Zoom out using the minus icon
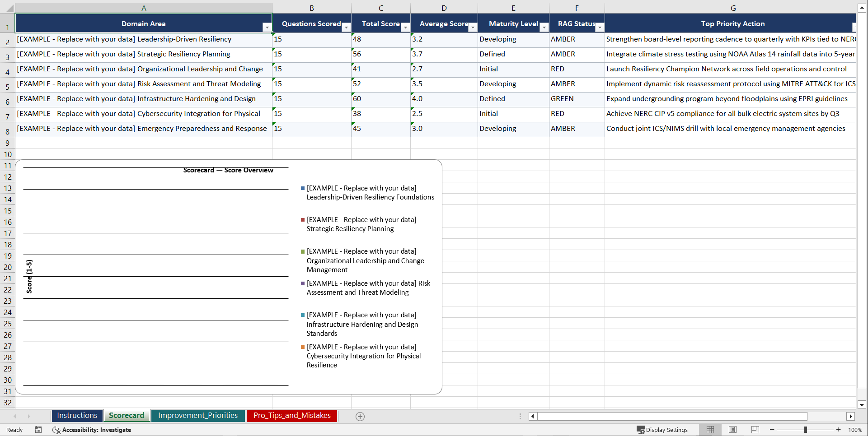Image resolution: width=868 pixels, height=436 pixels. click(772, 430)
